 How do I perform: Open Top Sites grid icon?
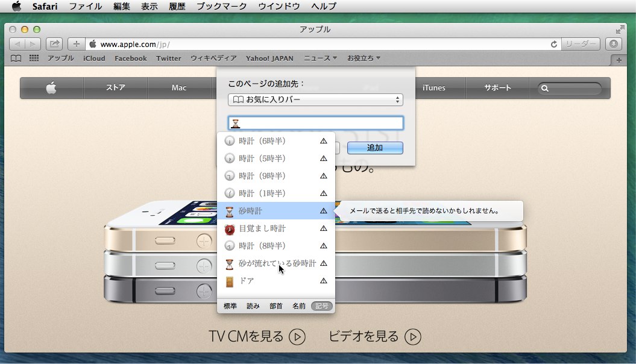click(x=34, y=58)
